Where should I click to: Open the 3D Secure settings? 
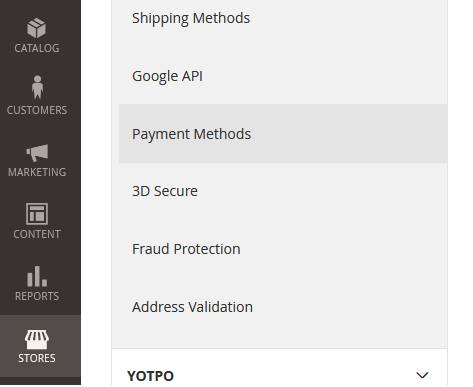point(283,191)
